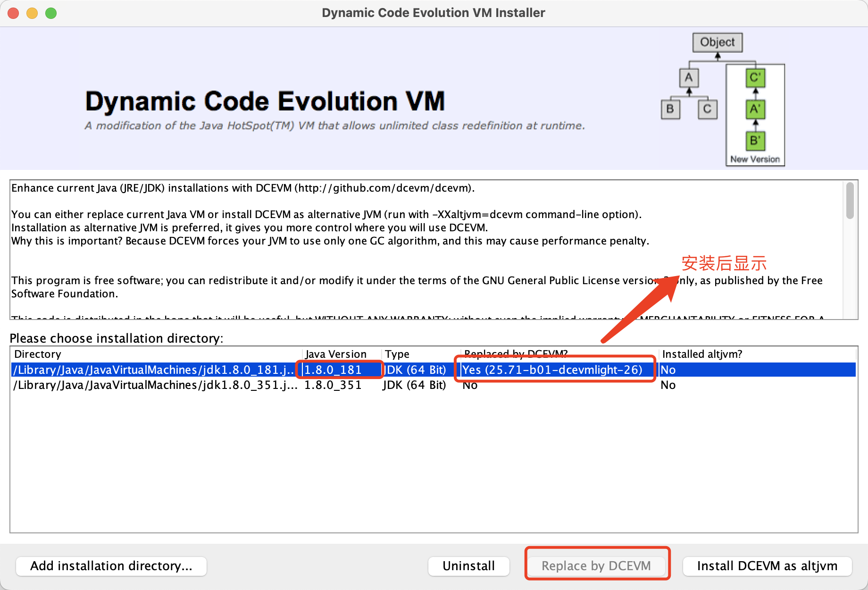
Task: Click the Replace by DCEVM button
Action: tap(596, 566)
